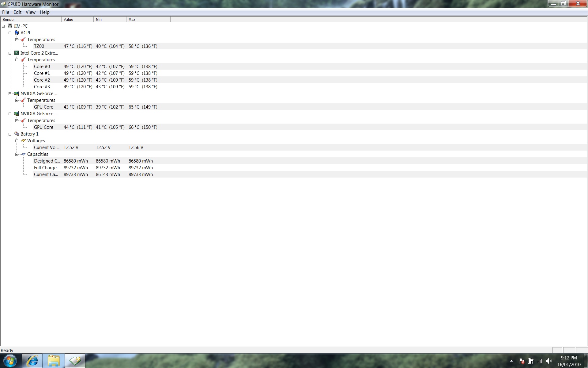Collapse the ACPI node
Image resolution: width=588 pixels, height=368 pixels.
click(x=10, y=33)
